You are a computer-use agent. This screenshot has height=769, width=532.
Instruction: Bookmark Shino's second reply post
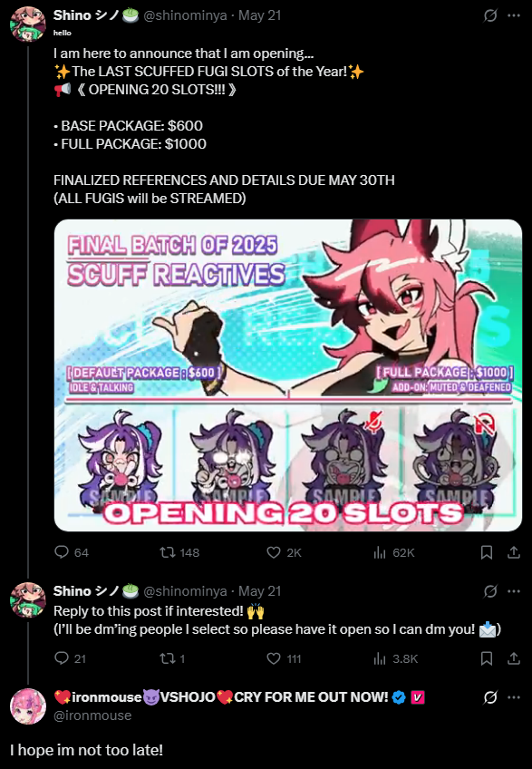[487, 658]
